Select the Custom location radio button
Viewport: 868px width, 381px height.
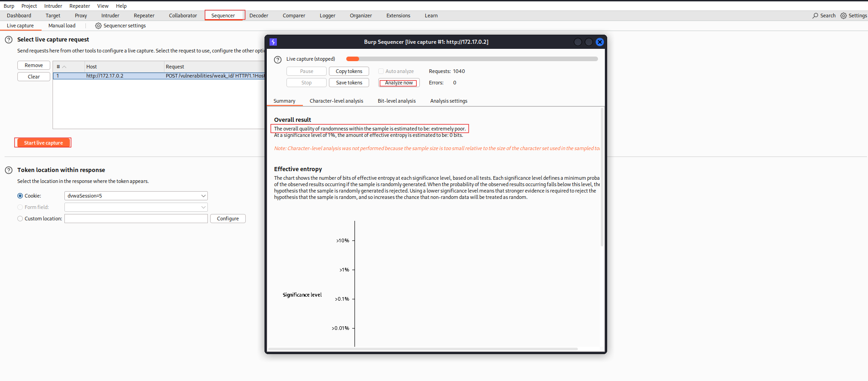coord(20,219)
